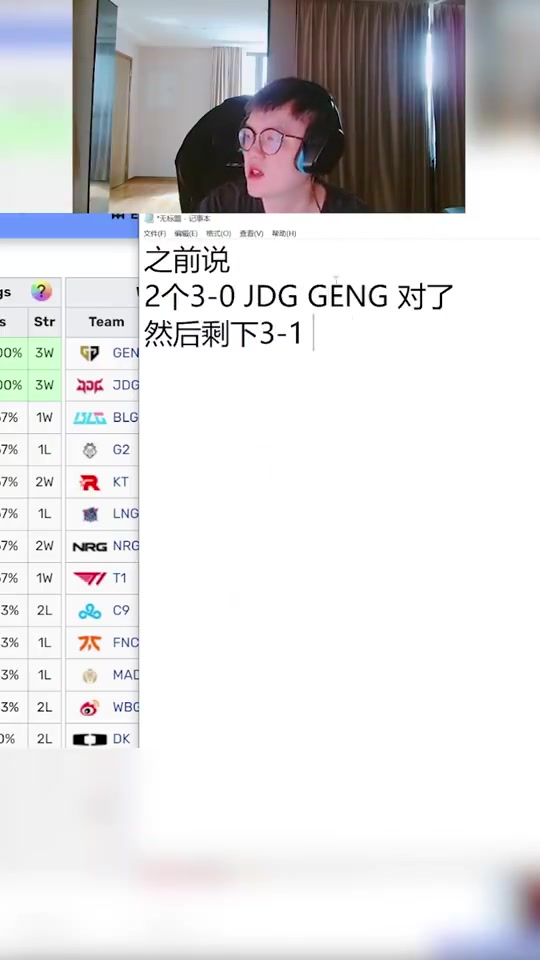Screen dimensions: 540x960
Task: Click the Str column header
Action: [44, 322]
